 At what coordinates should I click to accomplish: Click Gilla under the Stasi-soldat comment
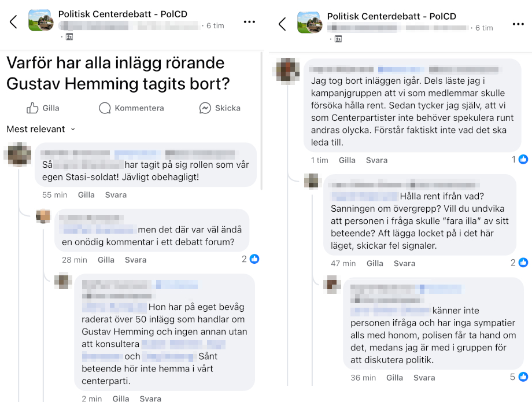(x=86, y=195)
